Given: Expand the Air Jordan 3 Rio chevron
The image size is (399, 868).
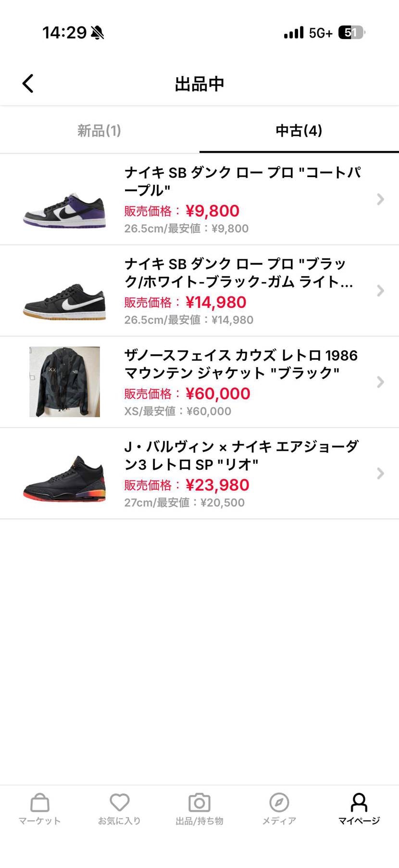Looking at the screenshot, I should pos(380,473).
